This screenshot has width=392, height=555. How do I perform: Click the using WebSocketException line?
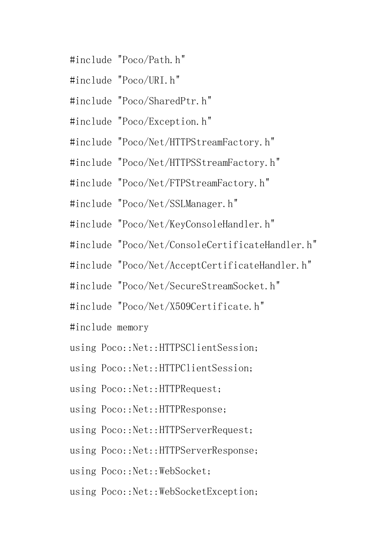(164, 491)
